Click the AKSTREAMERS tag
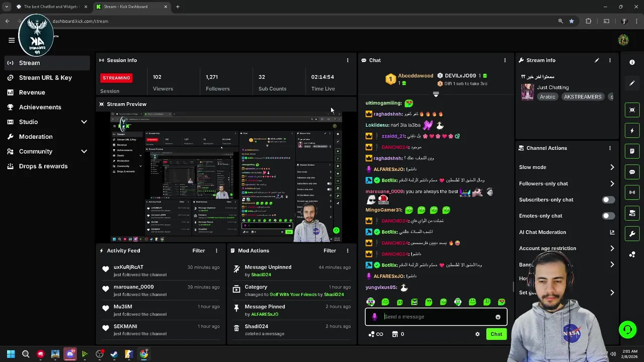Viewport: 644px width, 362px height. click(583, 97)
